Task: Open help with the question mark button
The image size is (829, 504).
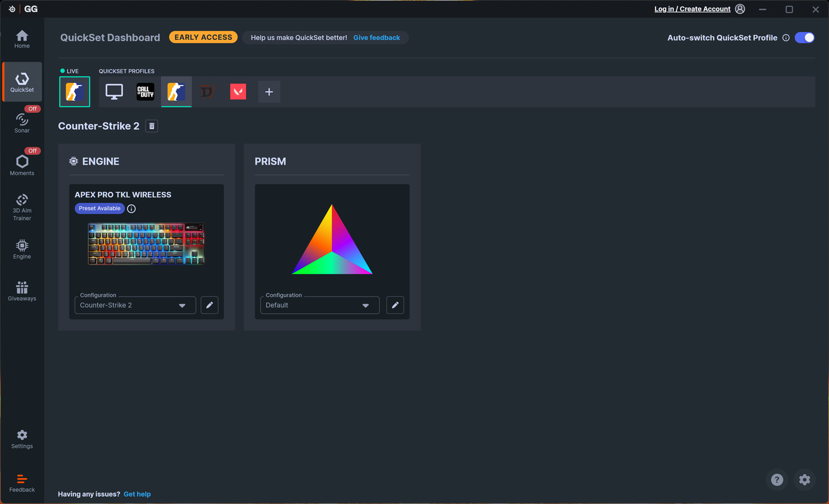Action: click(777, 480)
